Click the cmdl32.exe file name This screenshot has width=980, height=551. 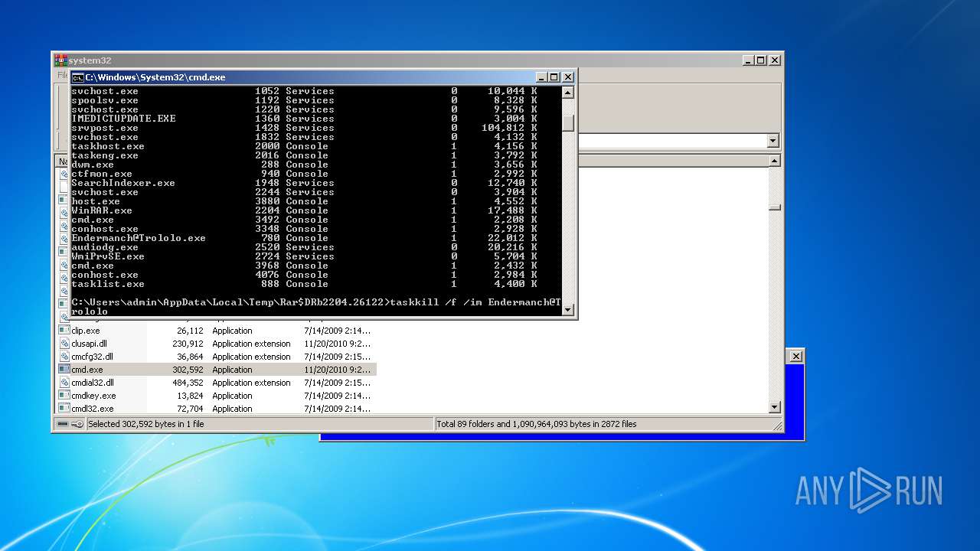click(x=92, y=409)
